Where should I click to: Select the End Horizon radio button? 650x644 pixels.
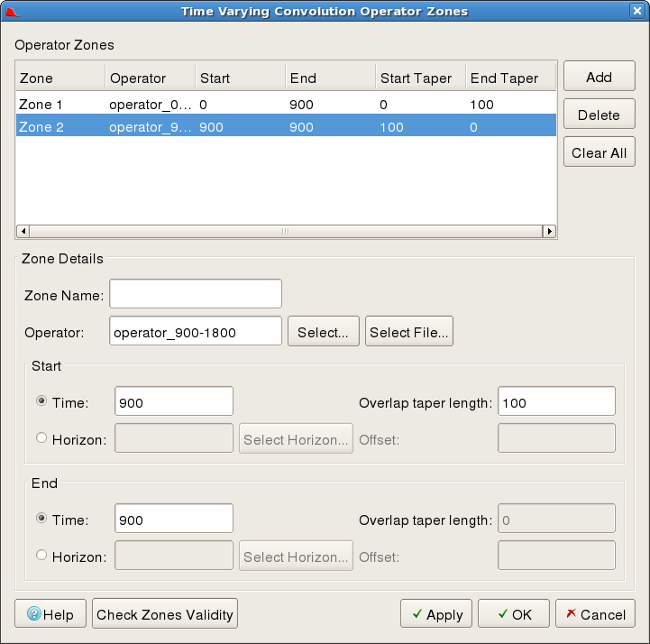(x=41, y=557)
